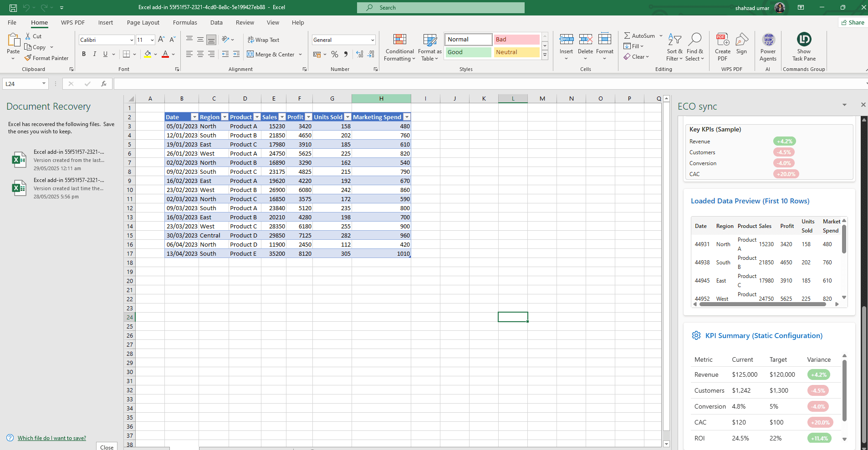868x450 pixels.
Task: Open the Marketing Spend filter dropdown
Action: pos(407,117)
